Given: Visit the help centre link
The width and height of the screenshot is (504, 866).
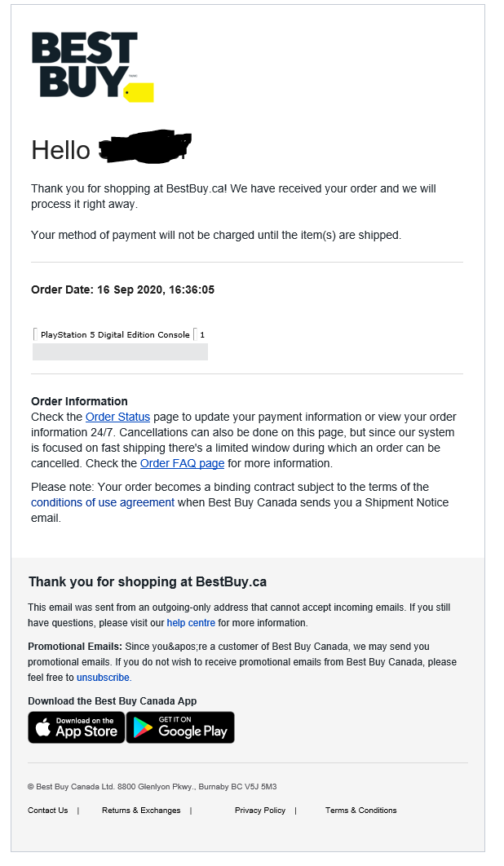Looking at the screenshot, I should tap(191, 623).
